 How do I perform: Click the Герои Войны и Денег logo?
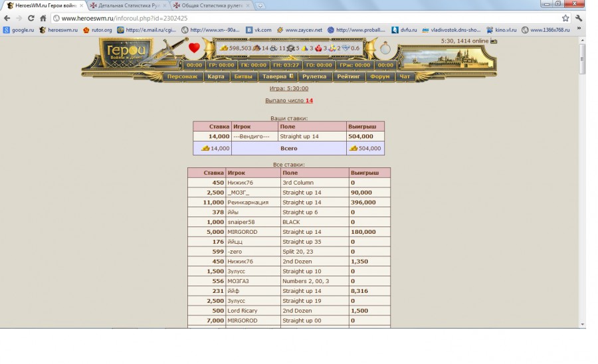tap(126, 52)
